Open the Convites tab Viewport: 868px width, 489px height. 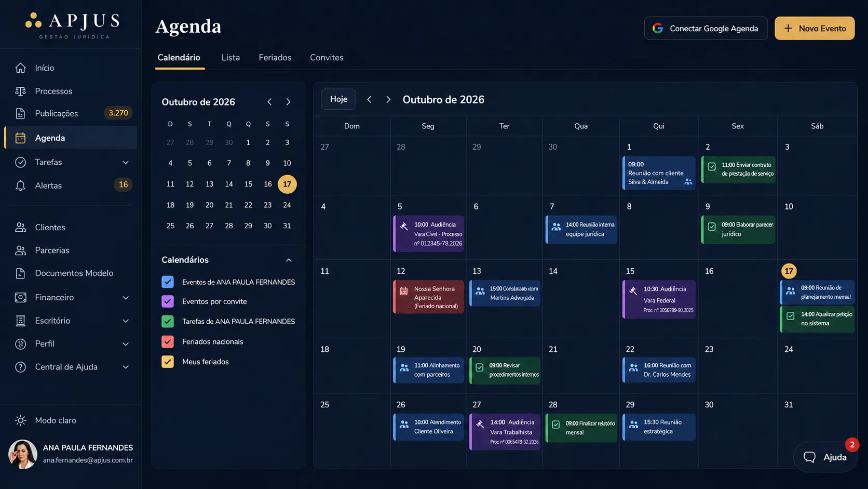pos(327,58)
